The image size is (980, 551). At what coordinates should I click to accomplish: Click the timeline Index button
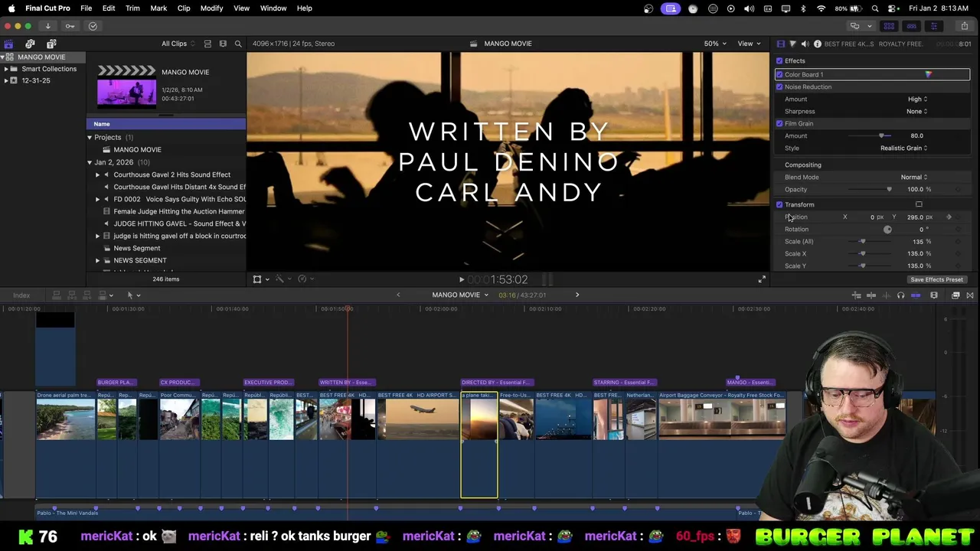pyautogui.click(x=21, y=295)
